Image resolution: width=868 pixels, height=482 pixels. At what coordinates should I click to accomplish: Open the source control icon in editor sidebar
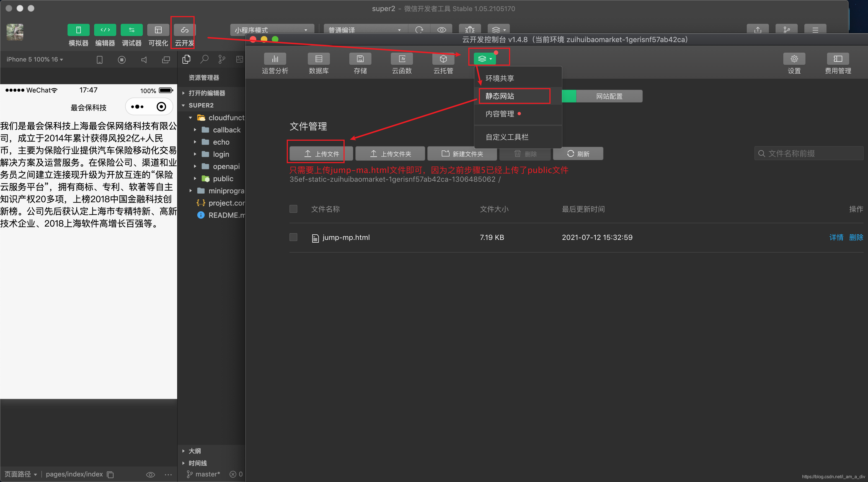point(222,59)
